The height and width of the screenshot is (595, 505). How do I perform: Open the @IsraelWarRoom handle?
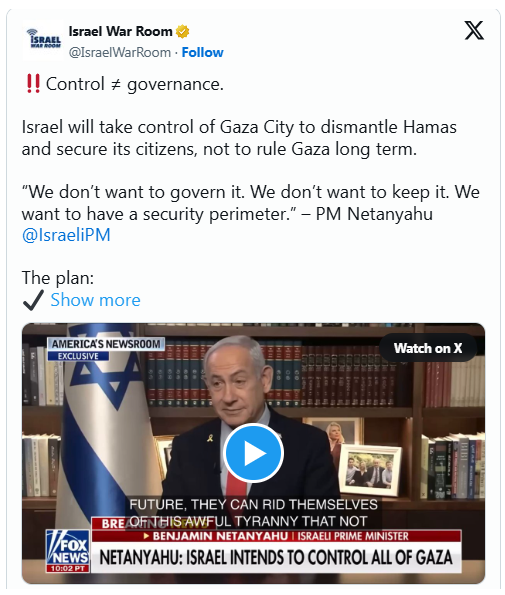pos(120,52)
